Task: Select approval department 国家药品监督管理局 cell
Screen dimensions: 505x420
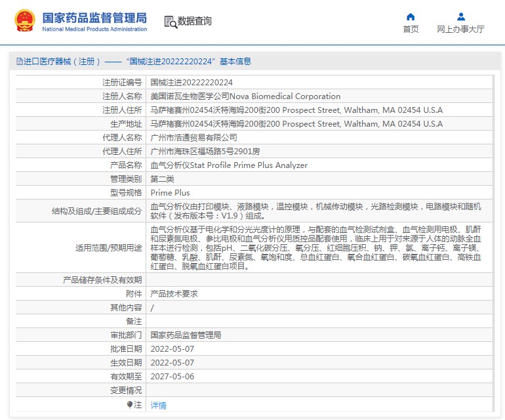Action: pyautogui.click(x=186, y=335)
